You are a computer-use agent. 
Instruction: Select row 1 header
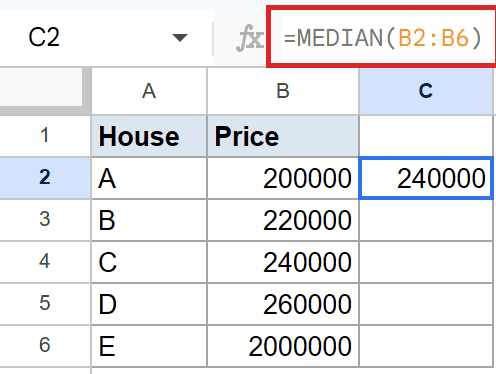[45, 136]
